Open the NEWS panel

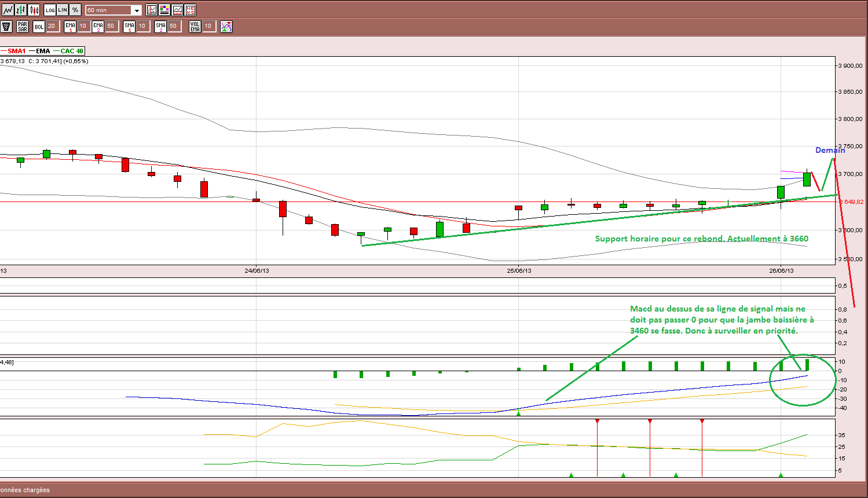(190, 10)
